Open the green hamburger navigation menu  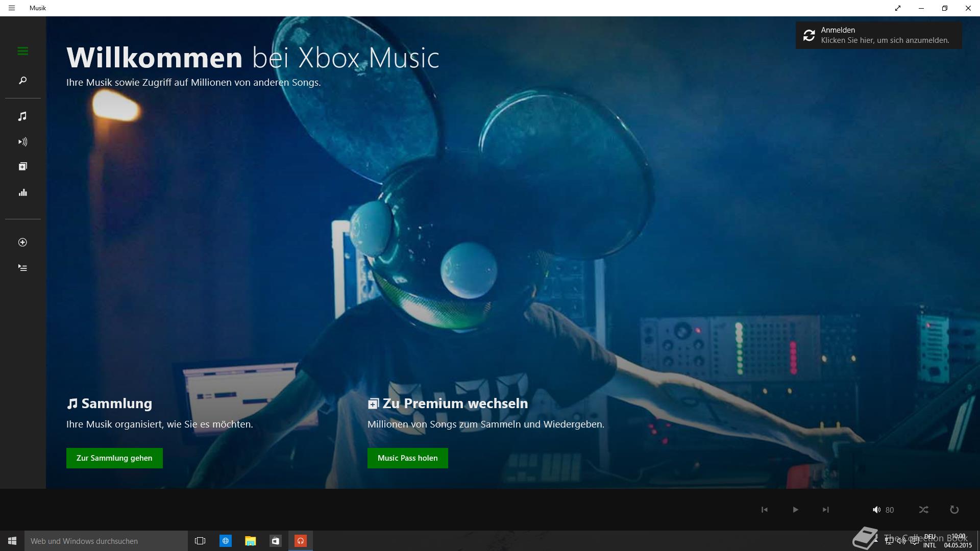click(22, 51)
